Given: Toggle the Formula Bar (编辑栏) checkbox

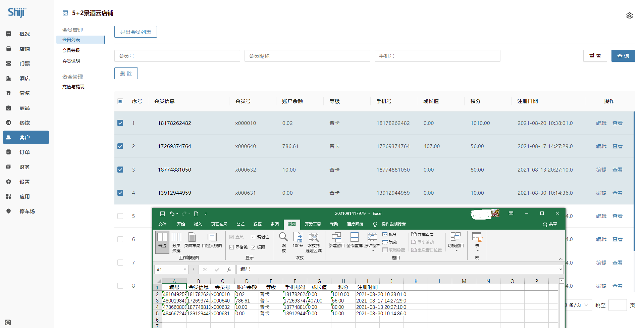Looking at the screenshot, I should click(x=253, y=237).
